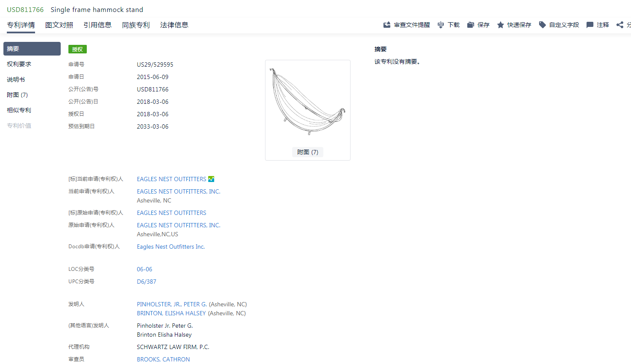Select 摘要 in the sidebar

click(x=32, y=49)
